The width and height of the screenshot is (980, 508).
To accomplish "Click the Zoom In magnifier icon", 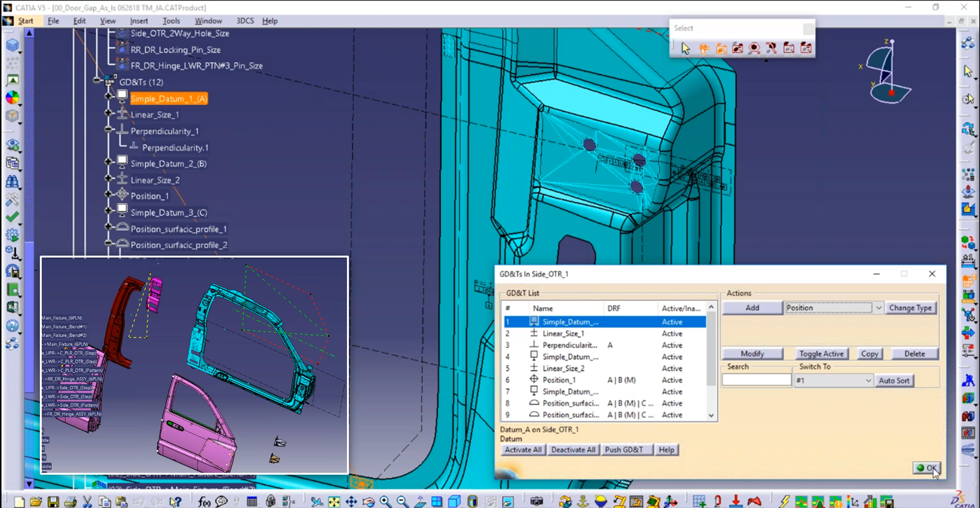I will tap(384, 501).
